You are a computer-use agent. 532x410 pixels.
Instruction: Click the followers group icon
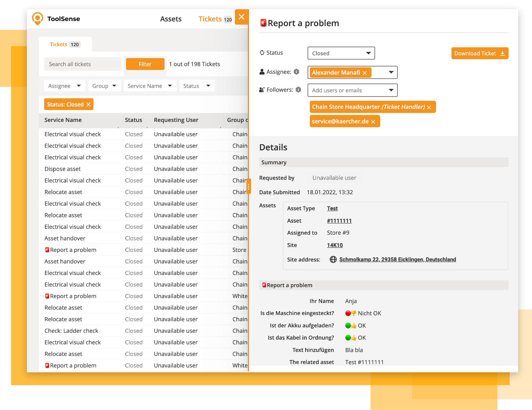point(262,89)
